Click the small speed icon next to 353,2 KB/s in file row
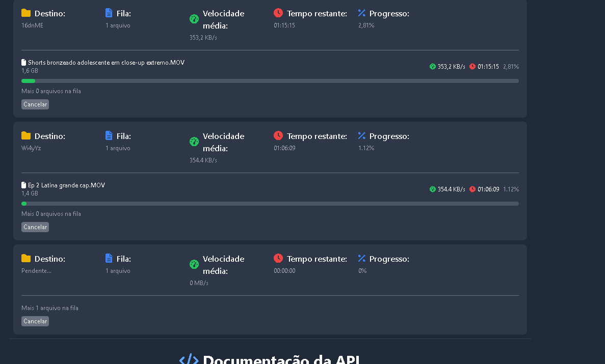Viewport: 605px width, 364px height. click(x=433, y=67)
